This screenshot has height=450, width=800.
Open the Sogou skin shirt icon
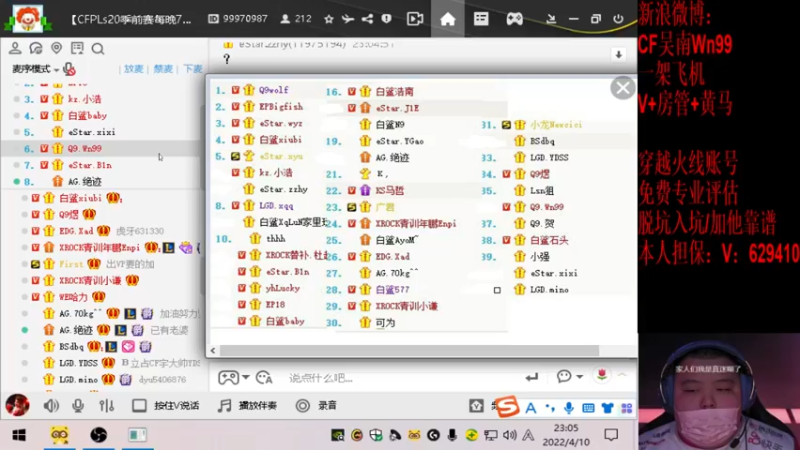(x=607, y=408)
